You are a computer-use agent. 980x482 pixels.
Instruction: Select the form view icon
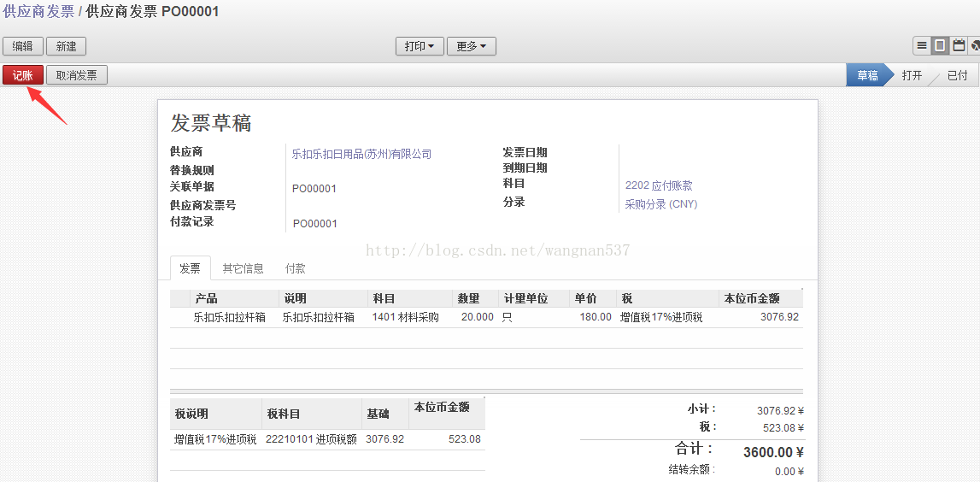point(939,45)
